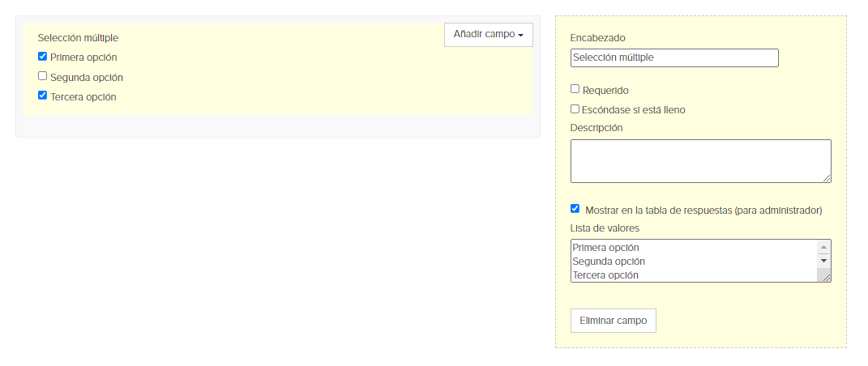
Task: Select the Selección múltiple field label
Action: (78, 38)
